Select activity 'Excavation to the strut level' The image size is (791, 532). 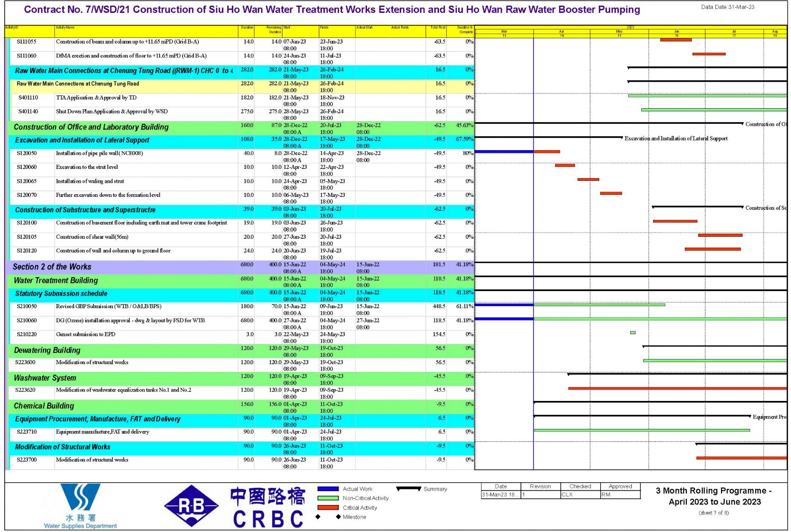(87, 167)
